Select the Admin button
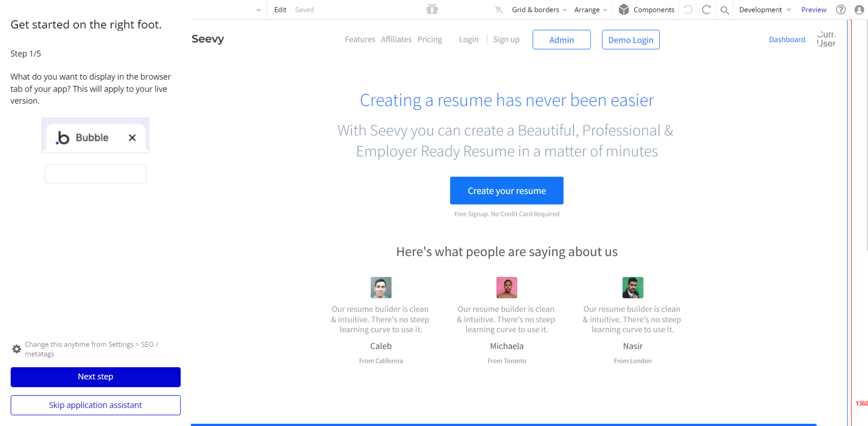The height and width of the screenshot is (426, 868). coord(562,39)
